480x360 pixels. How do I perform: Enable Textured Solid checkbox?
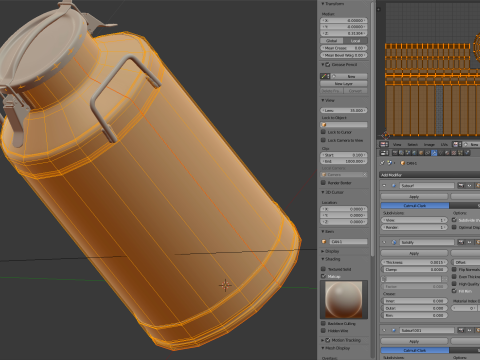point(323,269)
